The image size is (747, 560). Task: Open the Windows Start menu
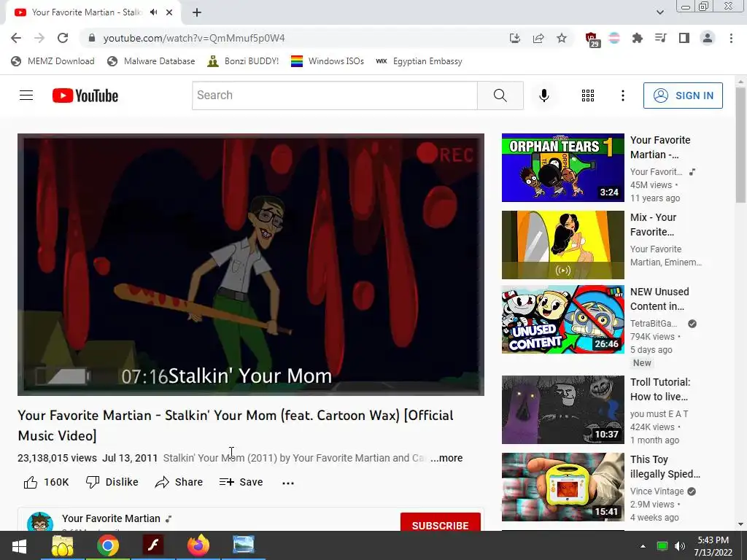[19, 546]
